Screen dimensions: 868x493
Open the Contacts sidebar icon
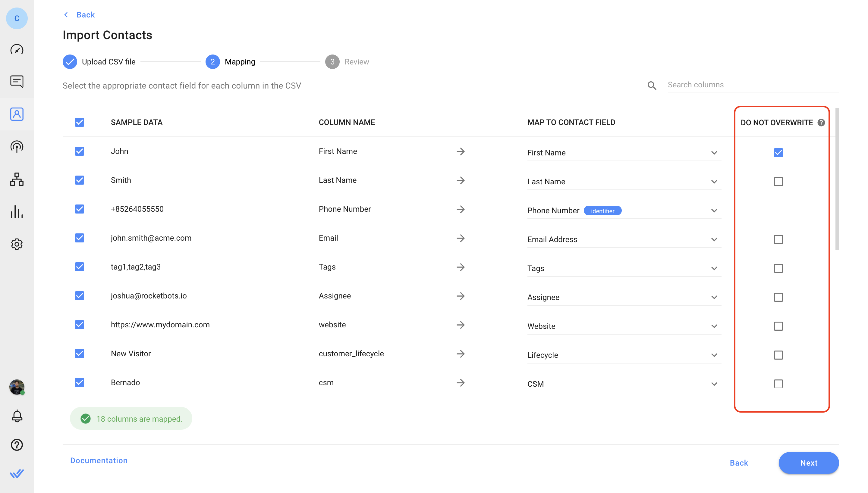tap(17, 114)
